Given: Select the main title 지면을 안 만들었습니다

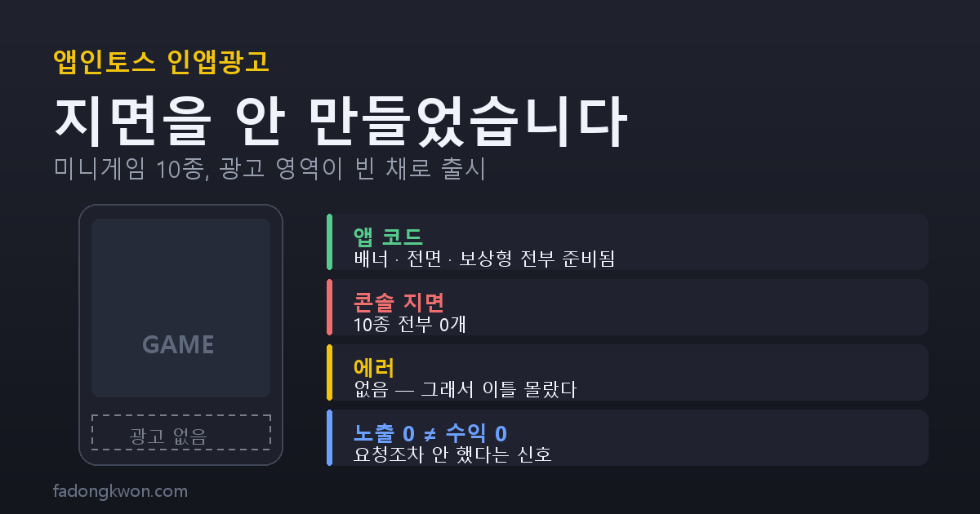Looking at the screenshot, I should (x=341, y=122).
